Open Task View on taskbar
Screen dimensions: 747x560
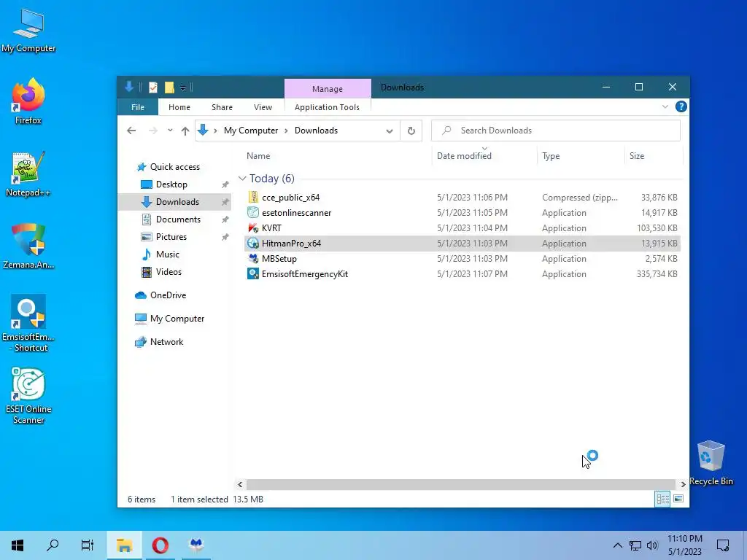point(88,545)
